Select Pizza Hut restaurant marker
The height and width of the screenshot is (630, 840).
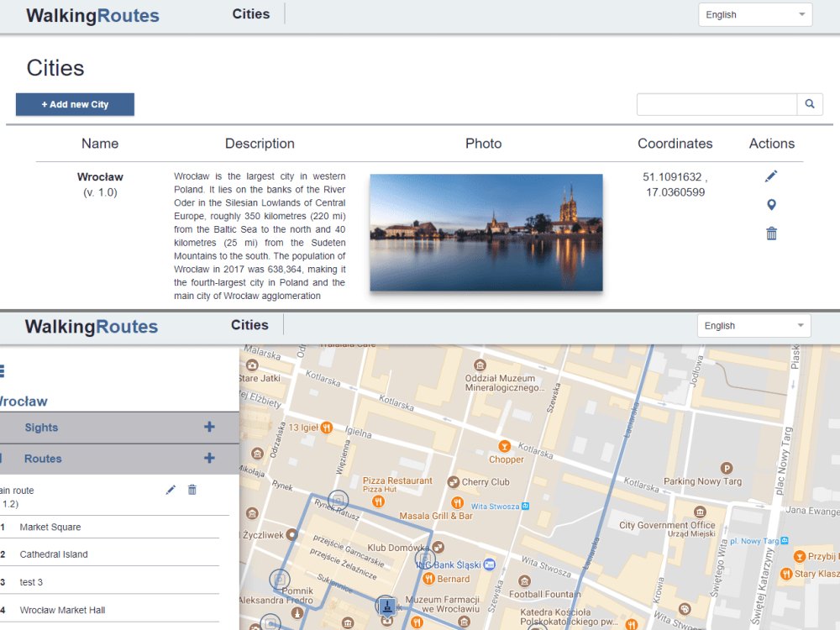pos(378,501)
